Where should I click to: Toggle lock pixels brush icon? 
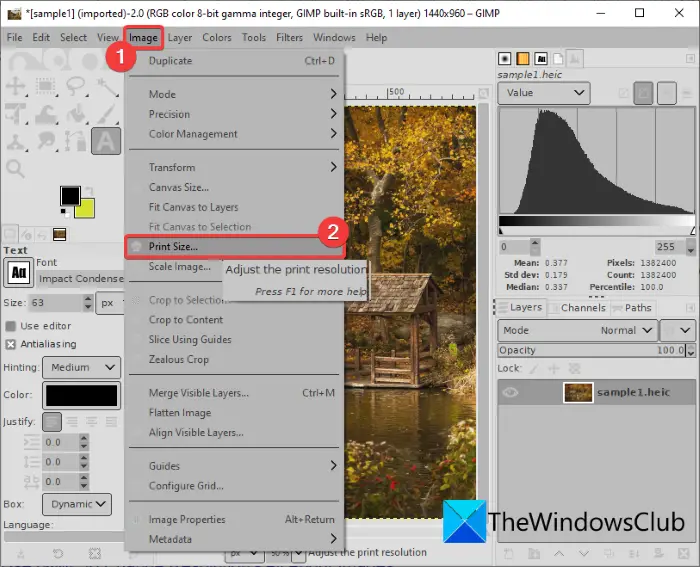pos(533,369)
